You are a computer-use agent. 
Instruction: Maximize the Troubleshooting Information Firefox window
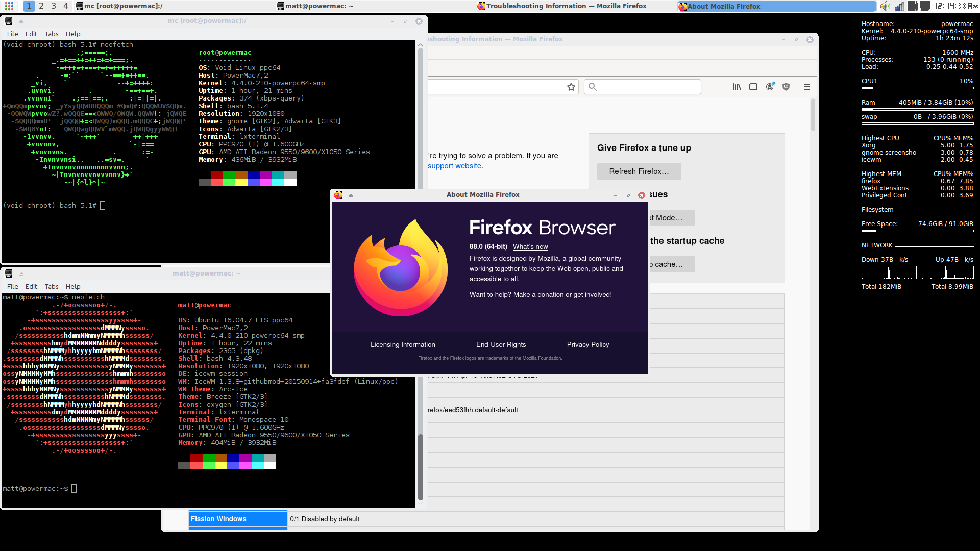(x=797, y=40)
